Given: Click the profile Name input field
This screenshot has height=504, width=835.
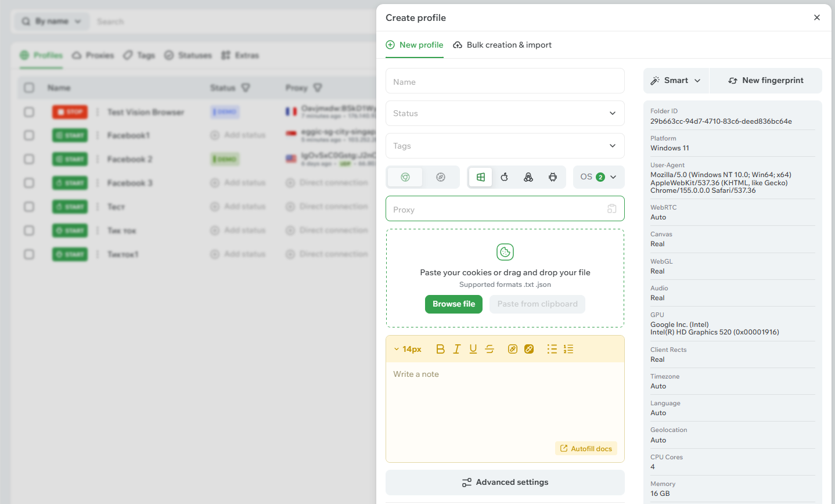Looking at the screenshot, I should tap(505, 81).
